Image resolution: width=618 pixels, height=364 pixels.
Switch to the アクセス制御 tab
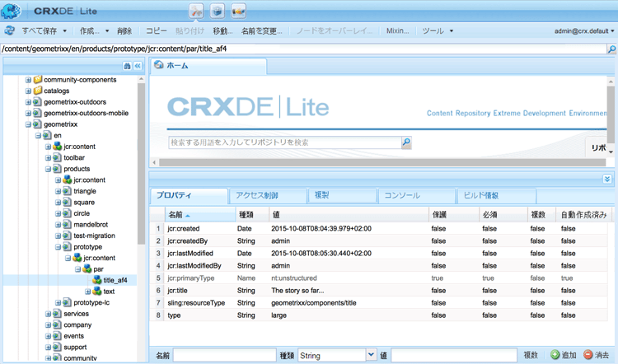pos(268,195)
